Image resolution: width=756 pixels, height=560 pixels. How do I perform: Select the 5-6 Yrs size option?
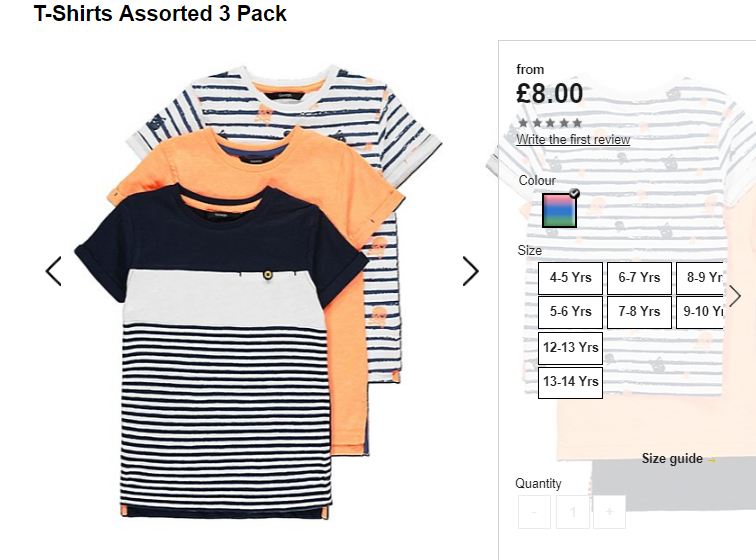[x=570, y=312]
